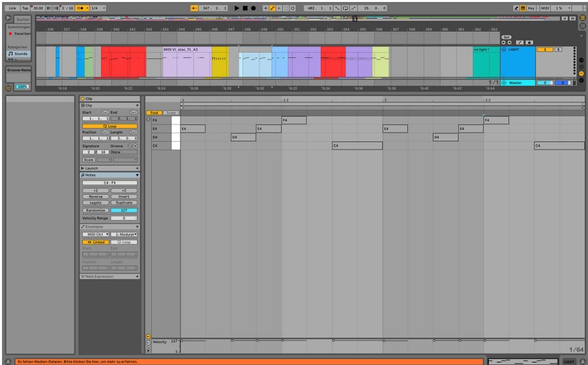The width and height of the screenshot is (588, 365).
Task: Select the 30.00 tempo field
Action: 38,8
